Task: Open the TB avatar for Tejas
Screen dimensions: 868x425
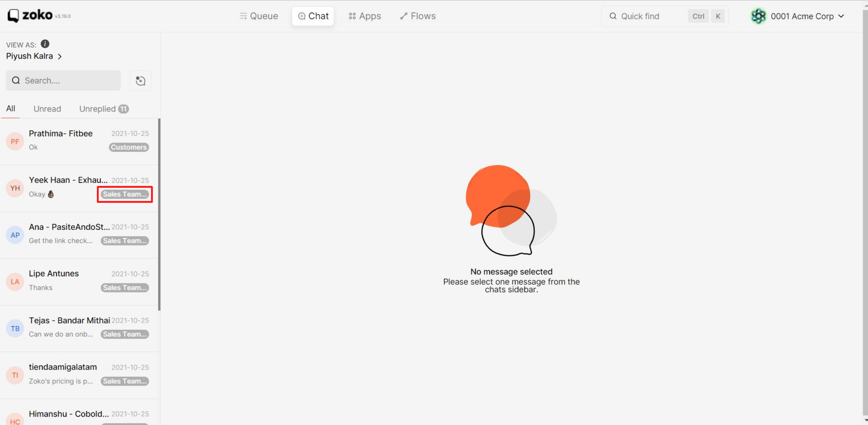Action: (x=15, y=329)
